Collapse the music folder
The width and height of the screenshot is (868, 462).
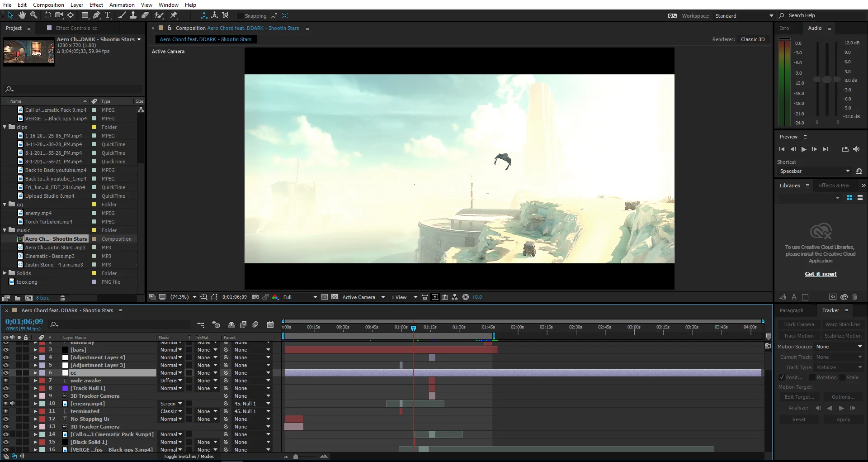tap(5, 230)
